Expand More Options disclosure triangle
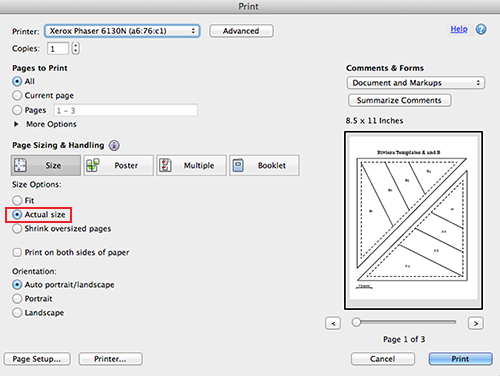 coord(16,124)
